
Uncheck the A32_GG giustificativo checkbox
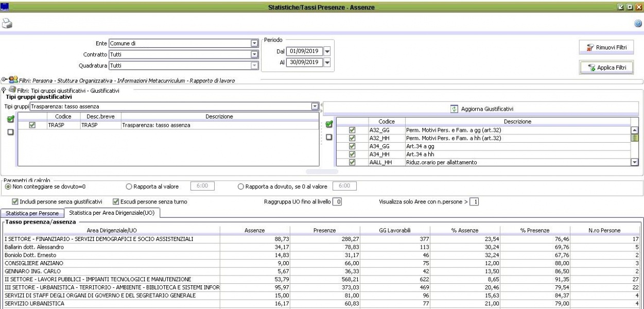pos(352,130)
